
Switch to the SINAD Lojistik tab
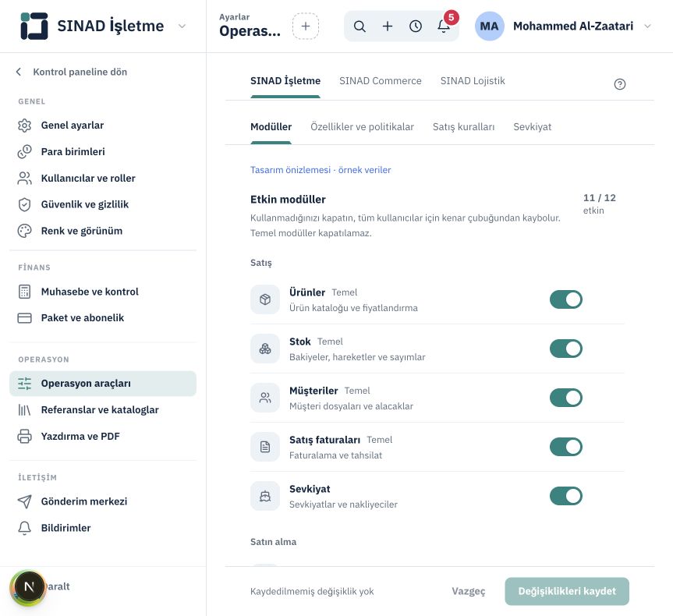473,81
